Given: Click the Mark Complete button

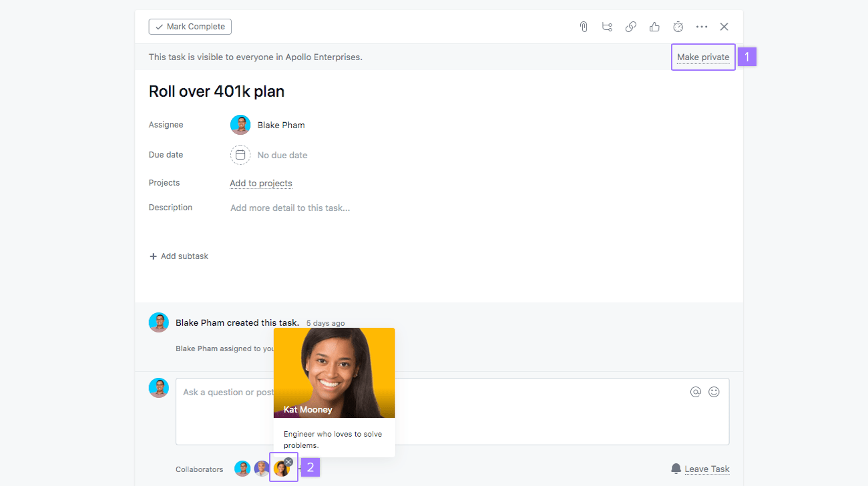Looking at the screenshot, I should pyautogui.click(x=190, y=27).
